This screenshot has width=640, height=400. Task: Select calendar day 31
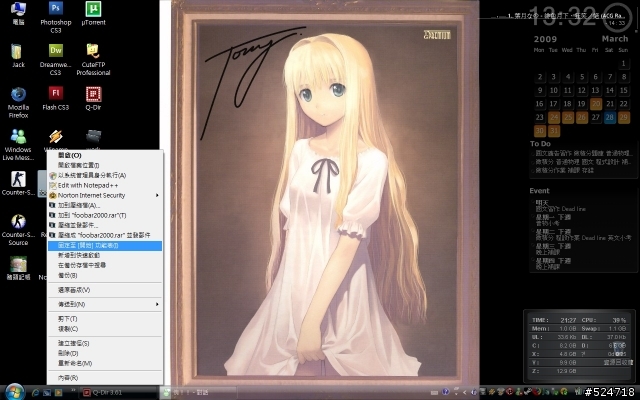pyautogui.click(x=554, y=131)
